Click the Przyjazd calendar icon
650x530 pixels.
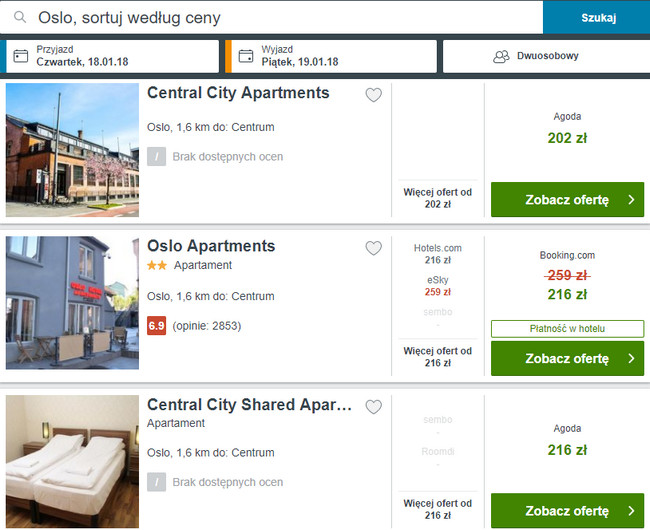(21, 56)
